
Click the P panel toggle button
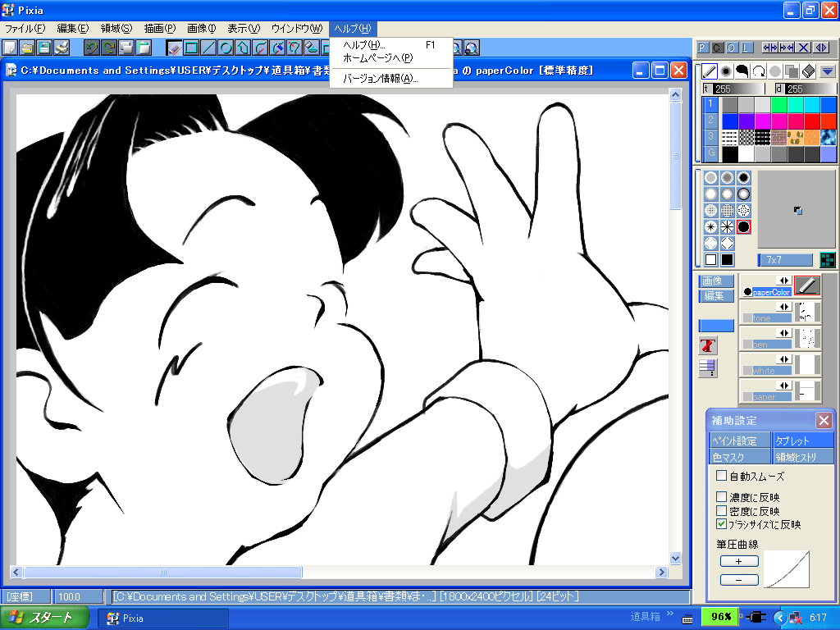click(702, 48)
